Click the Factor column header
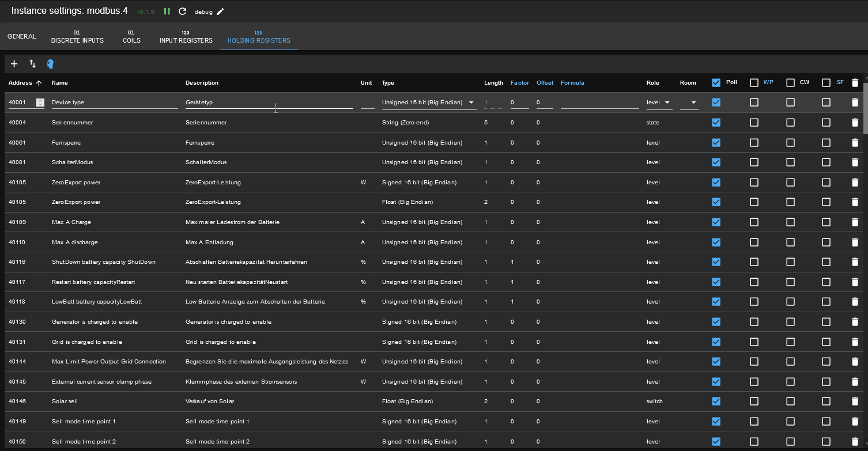The height and width of the screenshot is (451, 868). click(520, 83)
